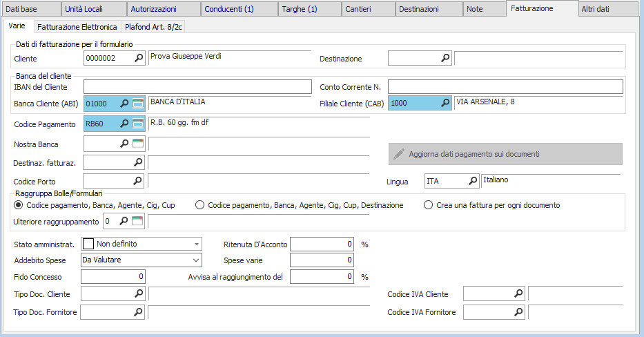Click the search icon in Filiale Cliente (CAB)
This screenshot has height=337, width=644.
tap(445, 104)
